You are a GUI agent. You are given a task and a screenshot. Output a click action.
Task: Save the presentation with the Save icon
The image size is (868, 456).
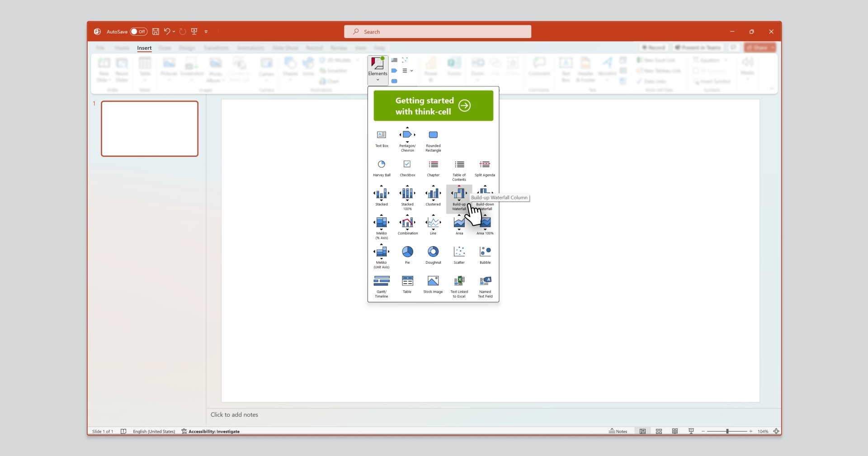(x=156, y=32)
